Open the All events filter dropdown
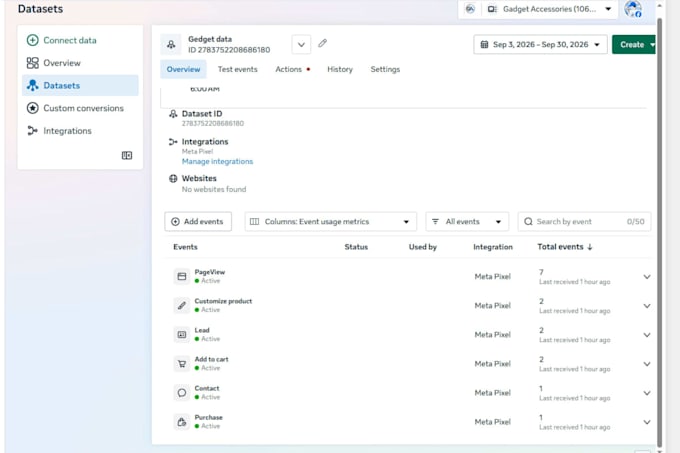This screenshot has width=680, height=453. (x=467, y=222)
